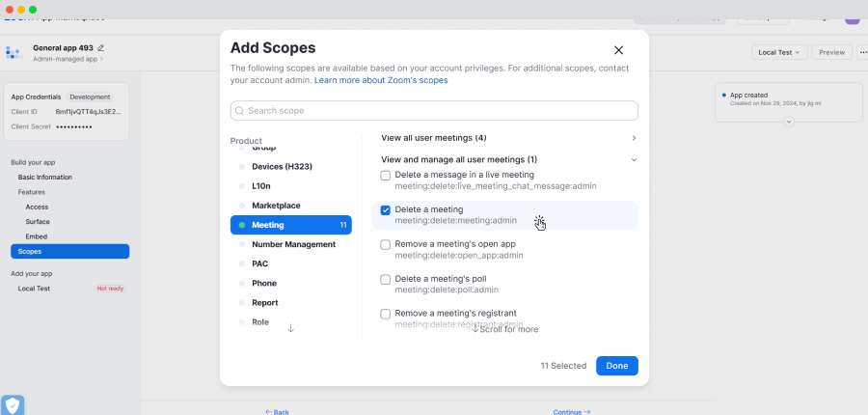
Task: Open Access in sidebar
Action: (37, 207)
